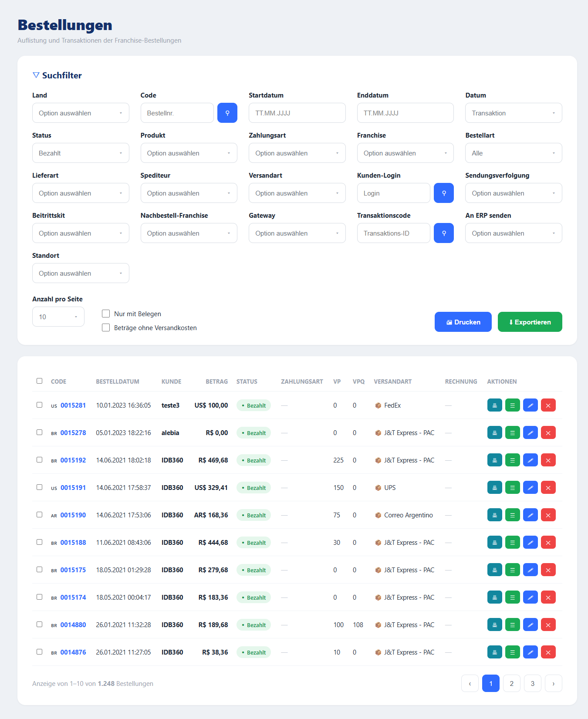Click the filter funnel icon beside Suchfilter
The width and height of the screenshot is (588, 719).
36,75
